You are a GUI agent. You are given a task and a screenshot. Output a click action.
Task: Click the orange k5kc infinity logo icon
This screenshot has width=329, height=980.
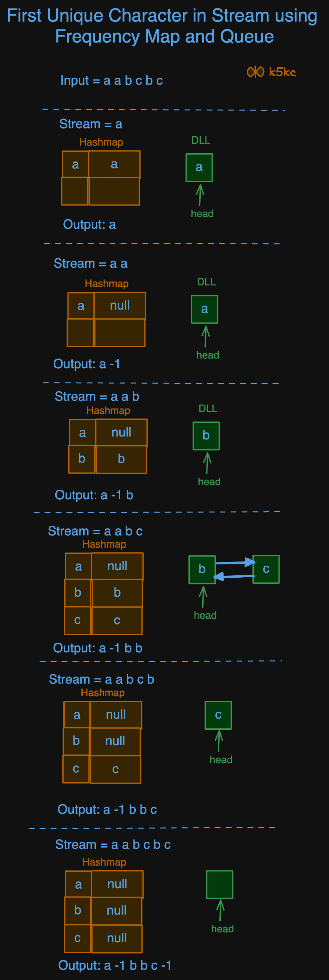(255, 72)
